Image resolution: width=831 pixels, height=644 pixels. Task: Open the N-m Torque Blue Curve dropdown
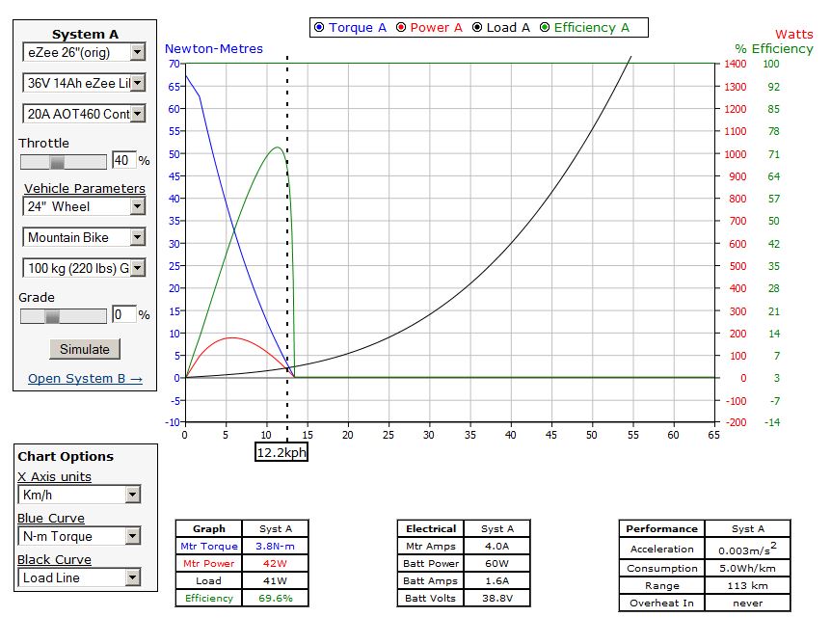(x=79, y=536)
